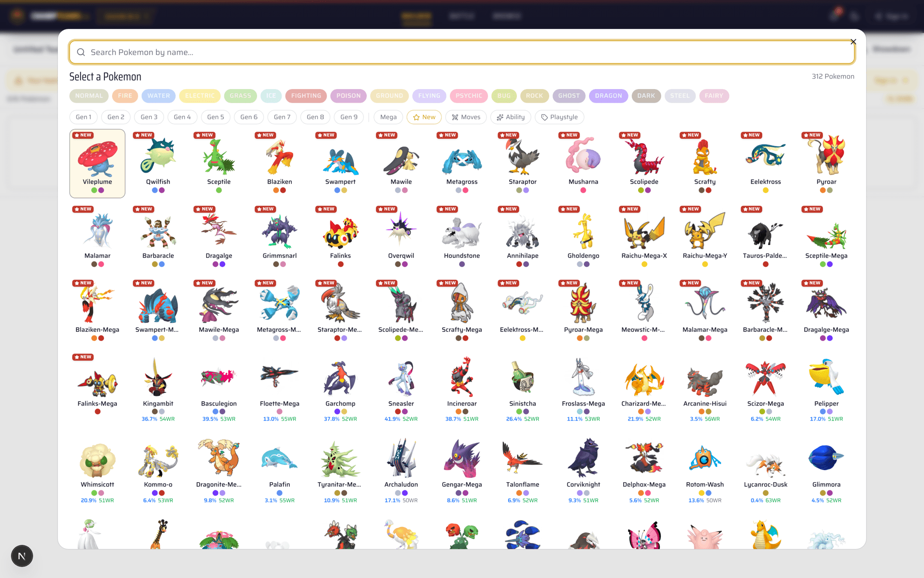Select the Dragalge-Mega sprite
Viewport: 924px width, 578px height.
[826, 304]
